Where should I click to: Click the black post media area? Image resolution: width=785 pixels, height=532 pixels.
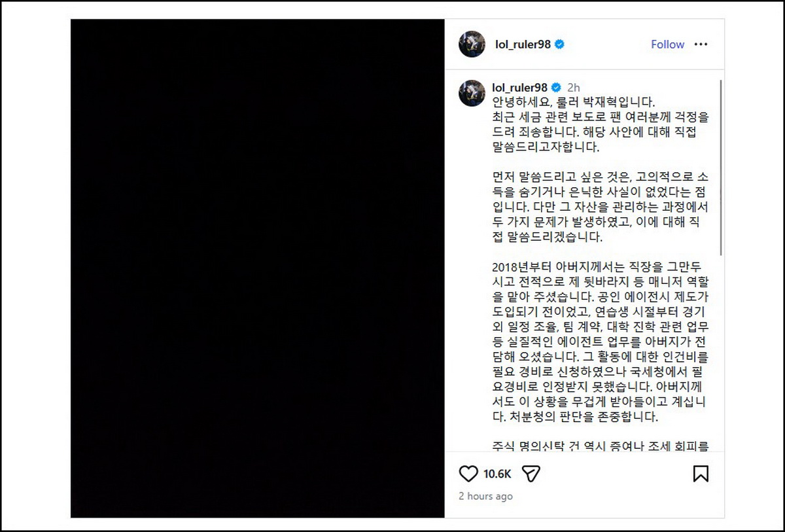pyautogui.click(x=258, y=268)
